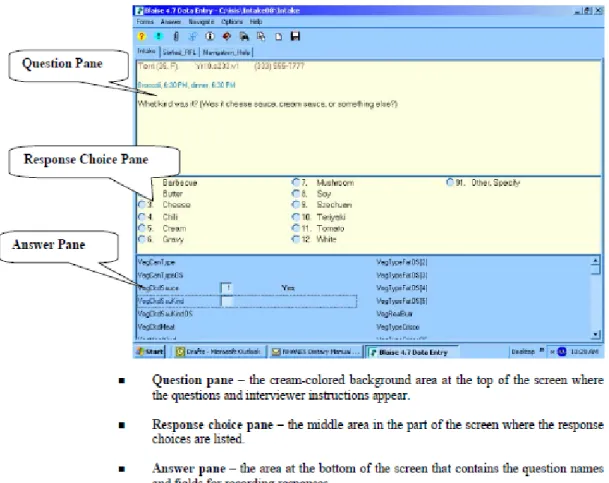Screen dimensions: 609x483
Task: Select the Other, Specify radio option
Action: [450, 182]
